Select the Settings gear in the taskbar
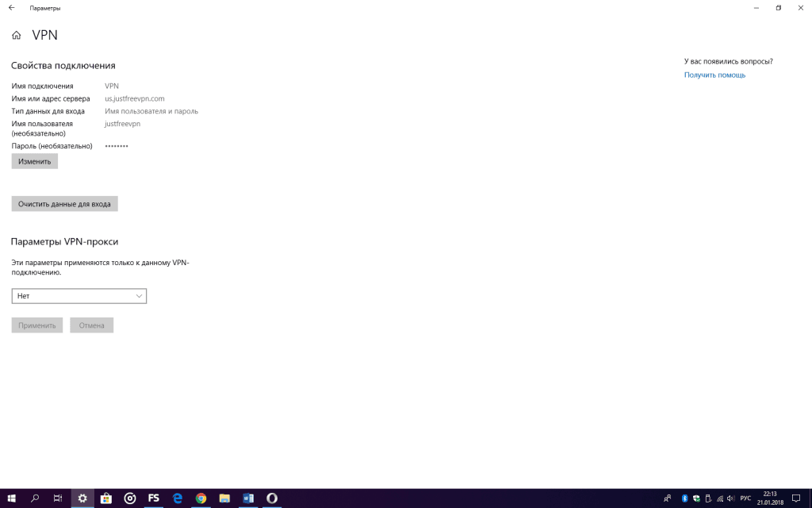This screenshot has height=508, width=812. [82, 498]
